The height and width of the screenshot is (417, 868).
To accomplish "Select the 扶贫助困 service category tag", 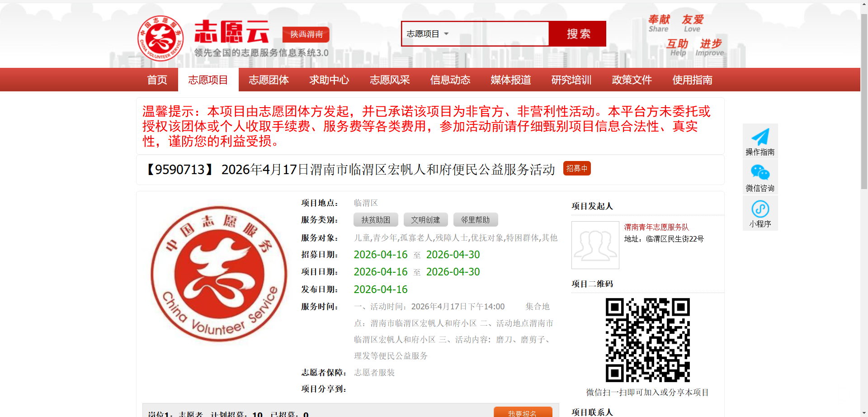I will click(376, 220).
